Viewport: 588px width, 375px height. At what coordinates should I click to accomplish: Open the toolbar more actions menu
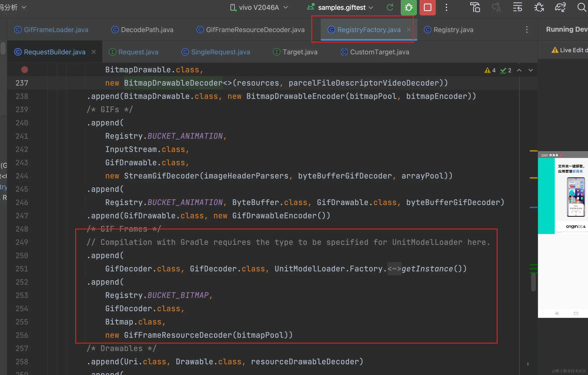pos(446,7)
